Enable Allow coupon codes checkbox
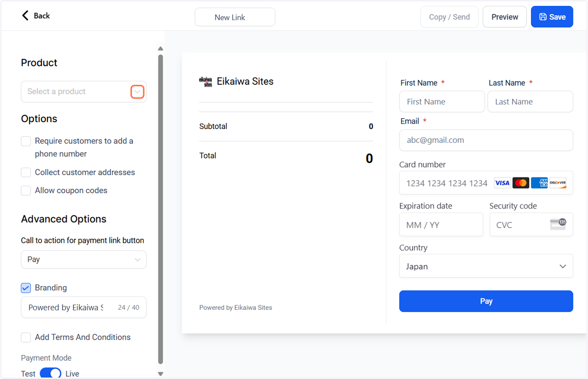Screen dimensions: 588x379 tap(26, 191)
